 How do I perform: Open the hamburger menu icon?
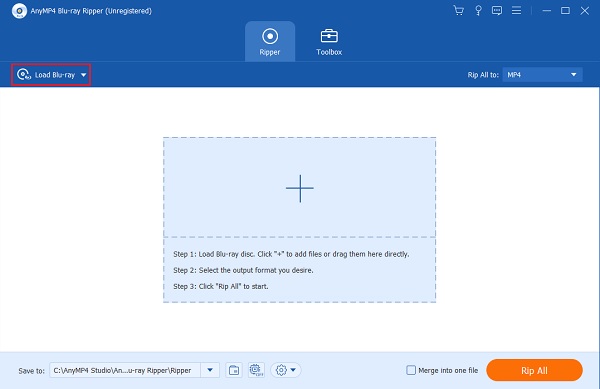[x=516, y=10]
